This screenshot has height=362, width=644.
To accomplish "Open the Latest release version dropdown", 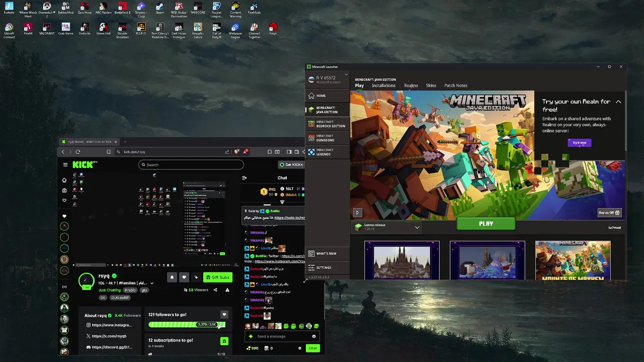I will pyautogui.click(x=386, y=227).
